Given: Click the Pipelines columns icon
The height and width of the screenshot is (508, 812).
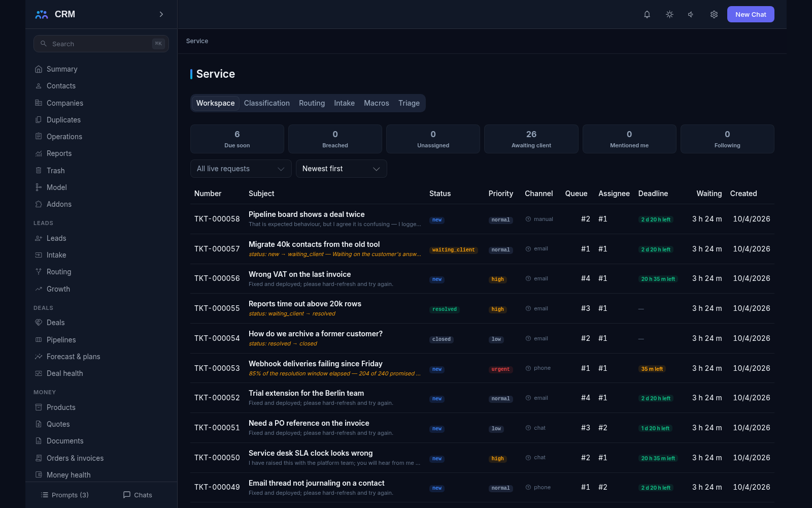Looking at the screenshot, I should tap(39, 340).
